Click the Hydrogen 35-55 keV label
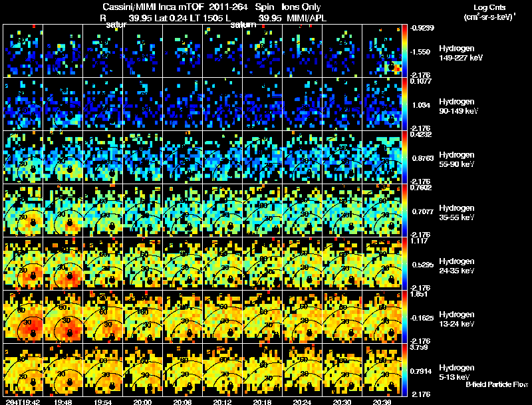The height and width of the screenshot is (405, 532). 457,212
